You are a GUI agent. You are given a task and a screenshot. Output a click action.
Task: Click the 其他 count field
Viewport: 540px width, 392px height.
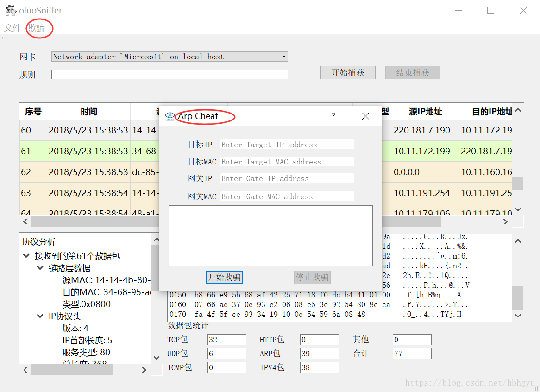point(412,340)
